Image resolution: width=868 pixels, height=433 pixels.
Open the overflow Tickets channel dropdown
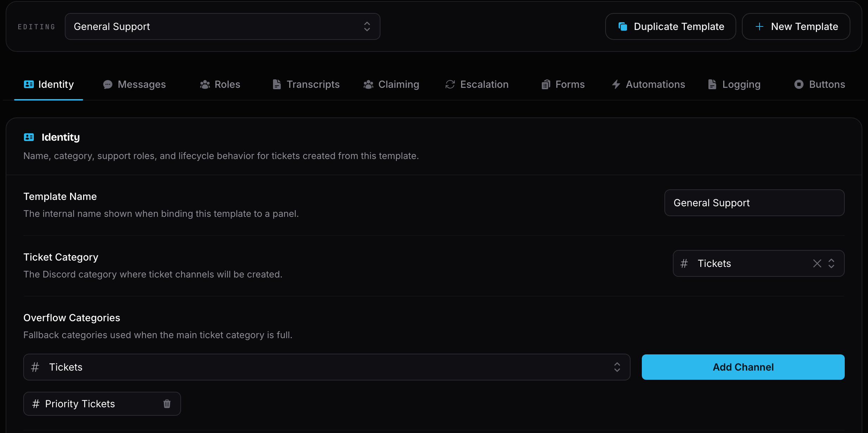(x=327, y=367)
